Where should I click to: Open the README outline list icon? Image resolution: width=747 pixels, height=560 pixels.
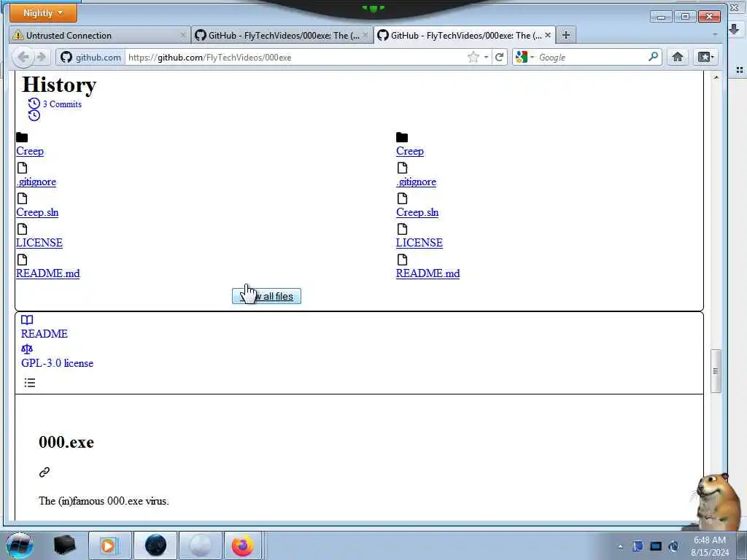(x=29, y=382)
